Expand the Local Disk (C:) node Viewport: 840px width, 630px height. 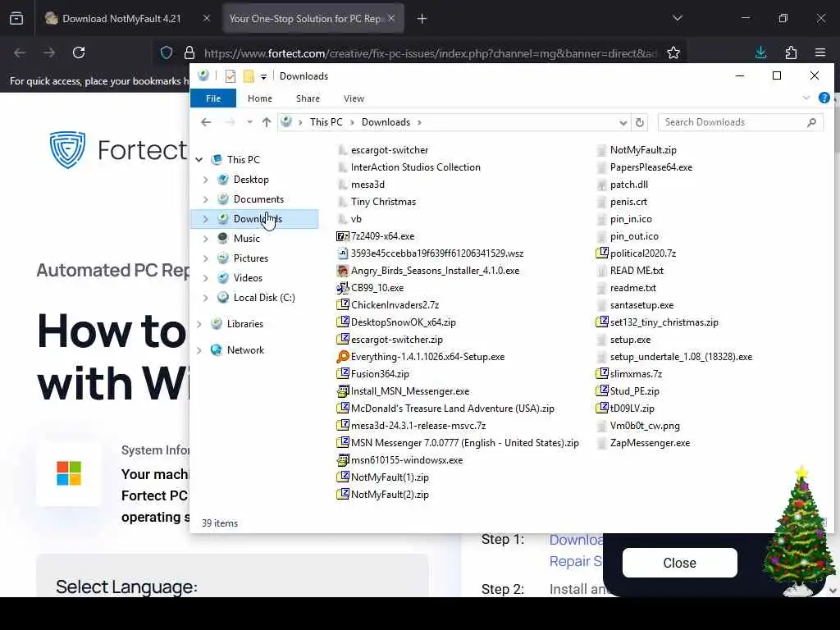click(x=206, y=298)
